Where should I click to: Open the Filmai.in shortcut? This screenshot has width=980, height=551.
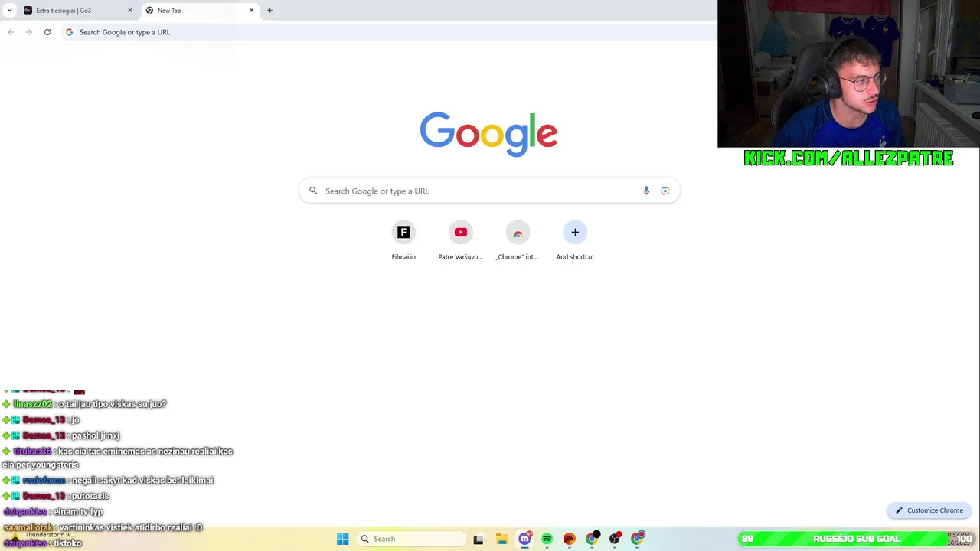click(403, 240)
